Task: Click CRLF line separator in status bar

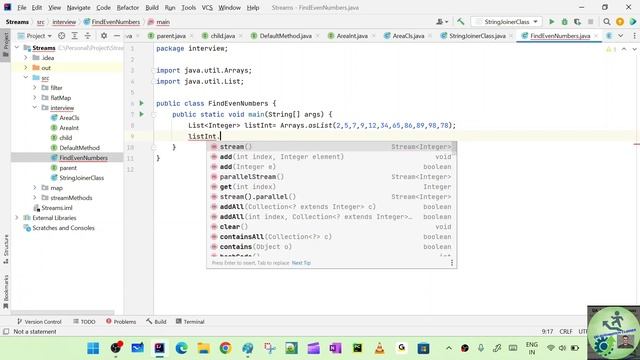Action: click(566, 331)
